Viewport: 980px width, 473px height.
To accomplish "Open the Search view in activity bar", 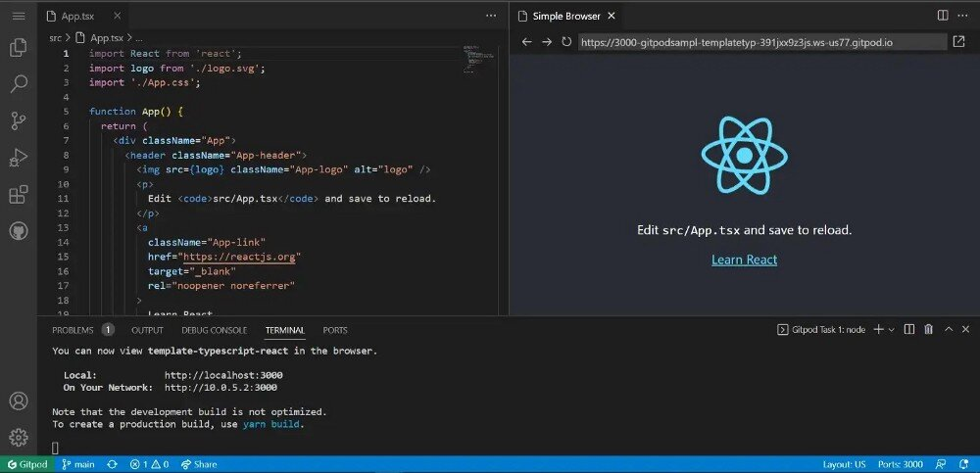I will click(18, 84).
